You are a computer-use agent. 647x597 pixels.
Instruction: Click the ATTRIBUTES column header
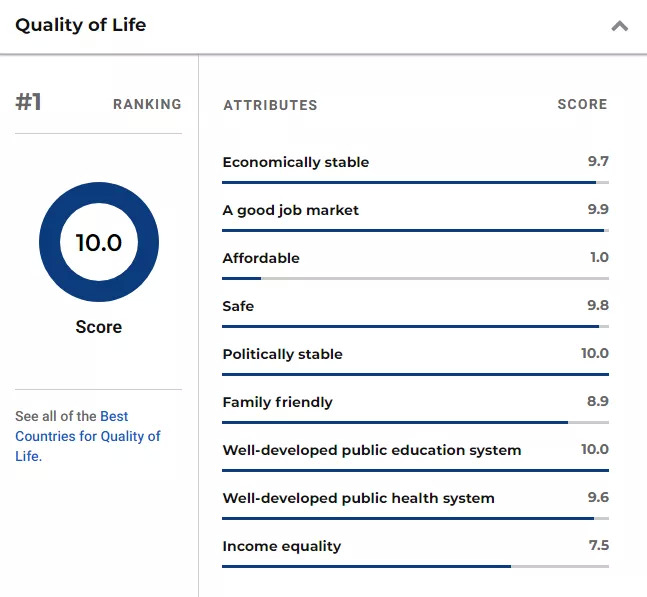pyautogui.click(x=270, y=105)
